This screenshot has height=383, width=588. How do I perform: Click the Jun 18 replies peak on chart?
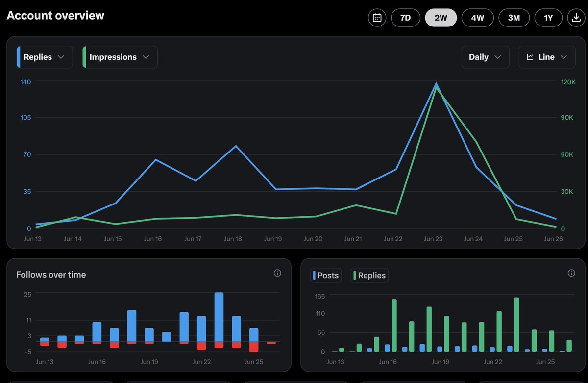(x=236, y=146)
